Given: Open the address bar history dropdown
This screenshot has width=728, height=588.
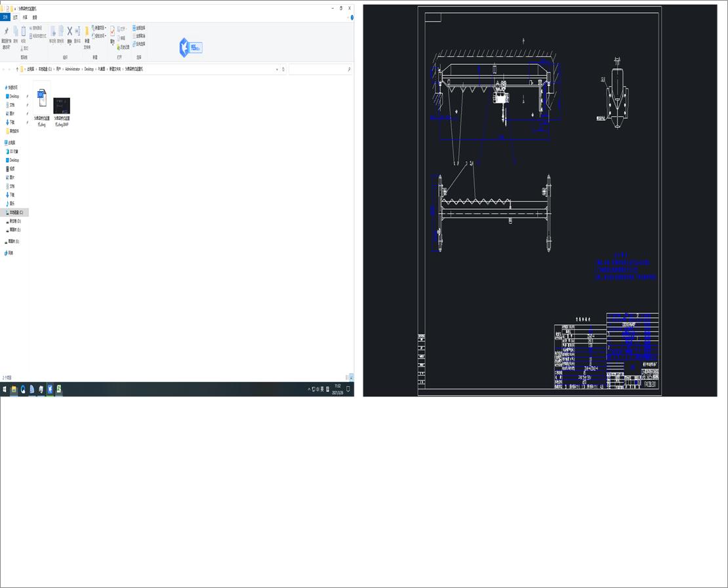Looking at the screenshot, I should [x=277, y=69].
